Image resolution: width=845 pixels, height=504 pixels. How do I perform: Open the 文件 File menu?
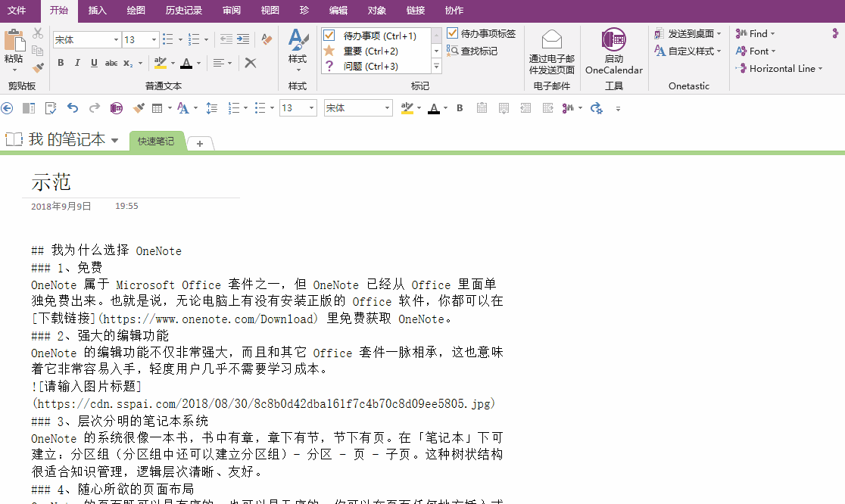[17, 11]
